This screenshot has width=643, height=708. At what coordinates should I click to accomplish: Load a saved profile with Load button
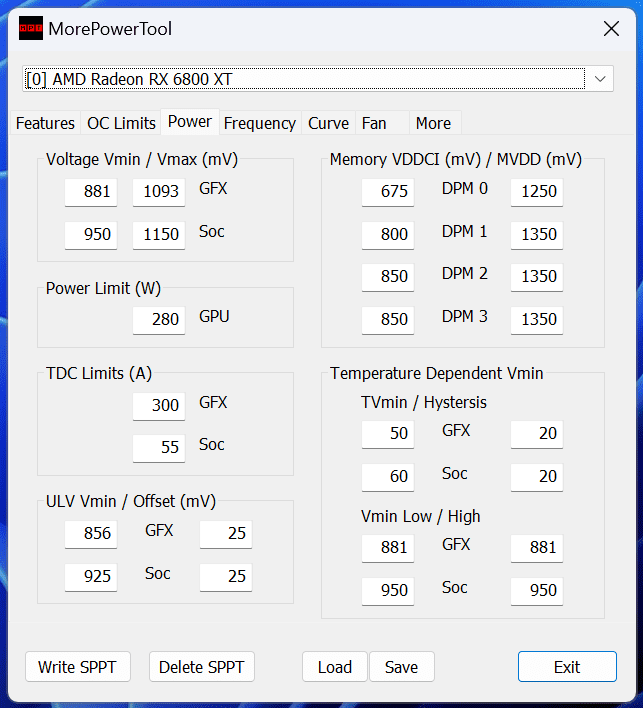coord(335,667)
